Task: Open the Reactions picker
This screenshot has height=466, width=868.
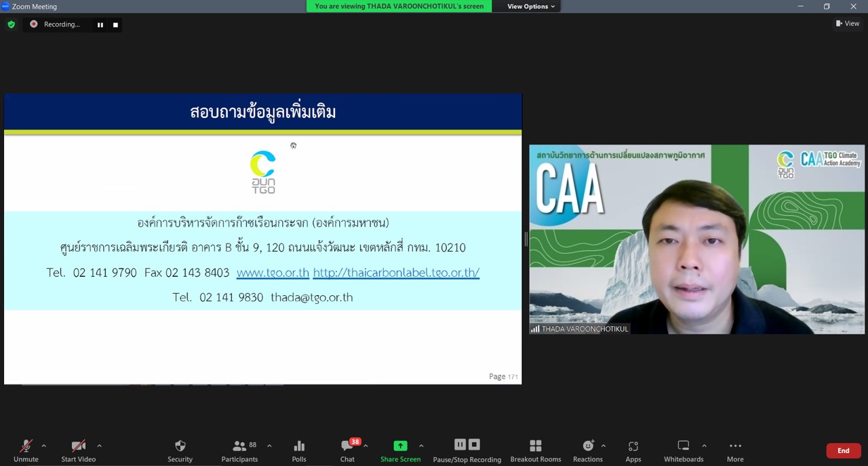Action: [x=587, y=450]
